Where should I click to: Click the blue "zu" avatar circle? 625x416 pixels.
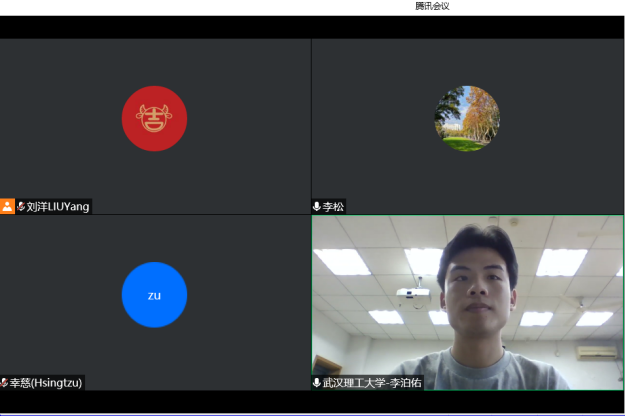pyautogui.click(x=154, y=295)
